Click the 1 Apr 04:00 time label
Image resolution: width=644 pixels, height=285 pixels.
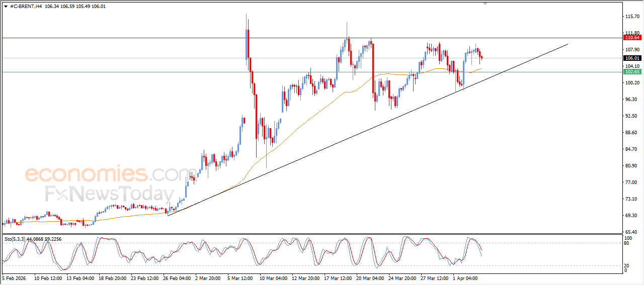coord(465,277)
